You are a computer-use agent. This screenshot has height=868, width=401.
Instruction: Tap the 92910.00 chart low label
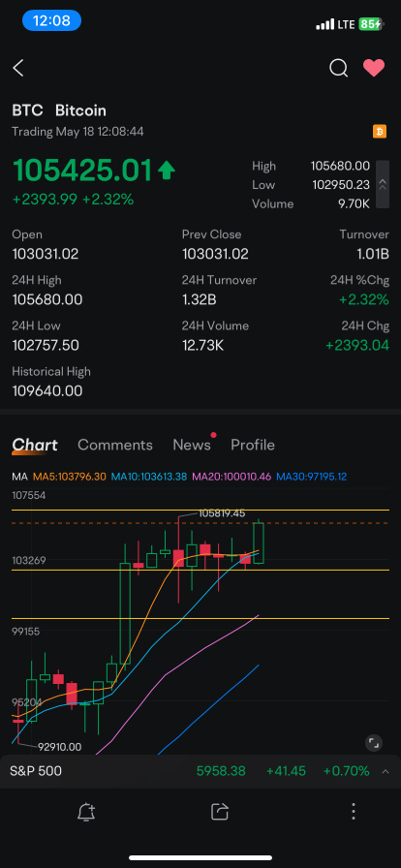[x=60, y=747]
